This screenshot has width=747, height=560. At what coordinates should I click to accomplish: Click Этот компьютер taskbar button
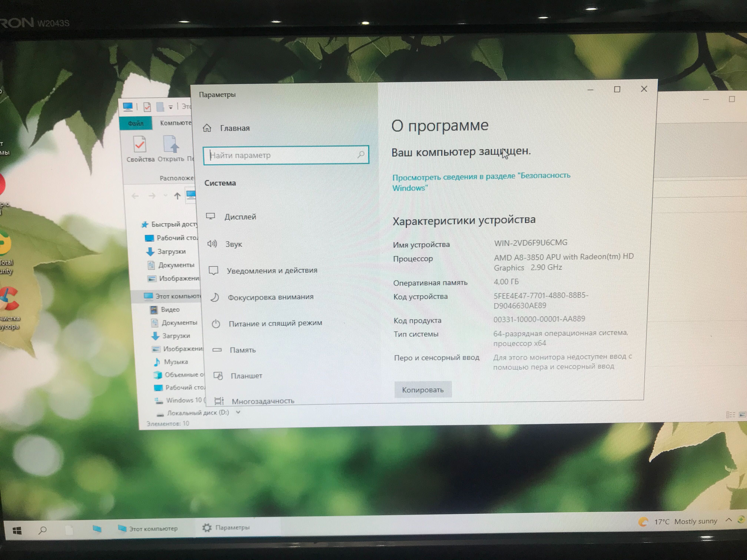click(148, 529)
